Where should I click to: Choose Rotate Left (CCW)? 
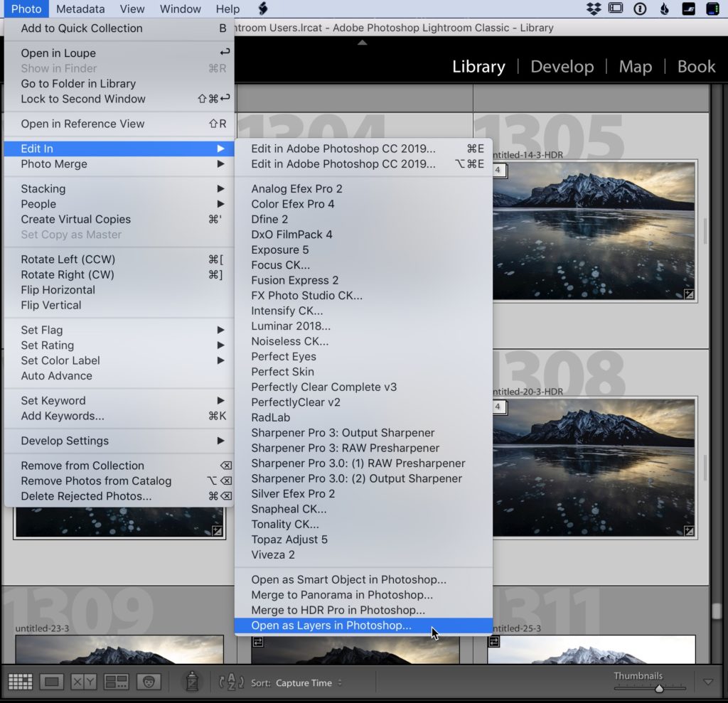pos(119,259)
